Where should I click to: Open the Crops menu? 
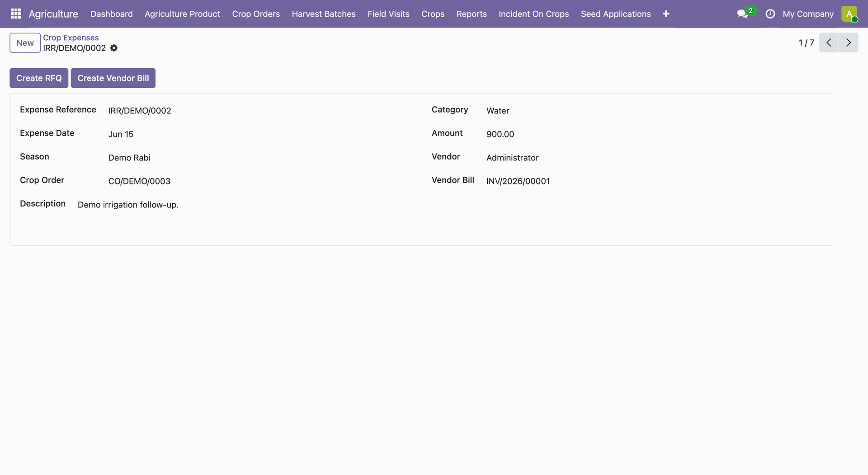[433, 14]
